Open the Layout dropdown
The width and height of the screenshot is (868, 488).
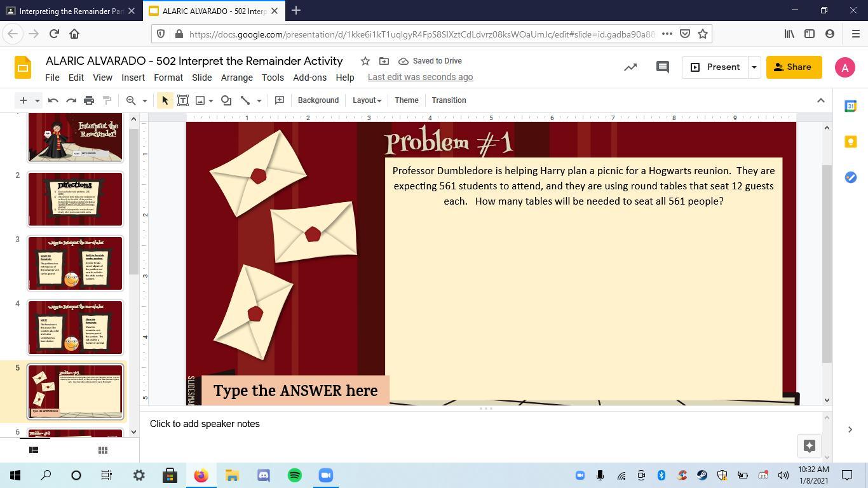coord(367,100)
